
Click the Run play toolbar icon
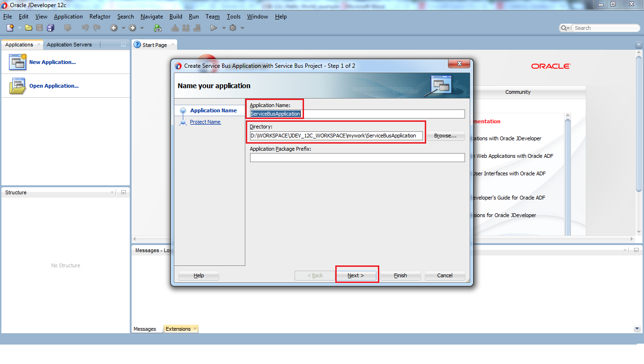click(214, 28)
